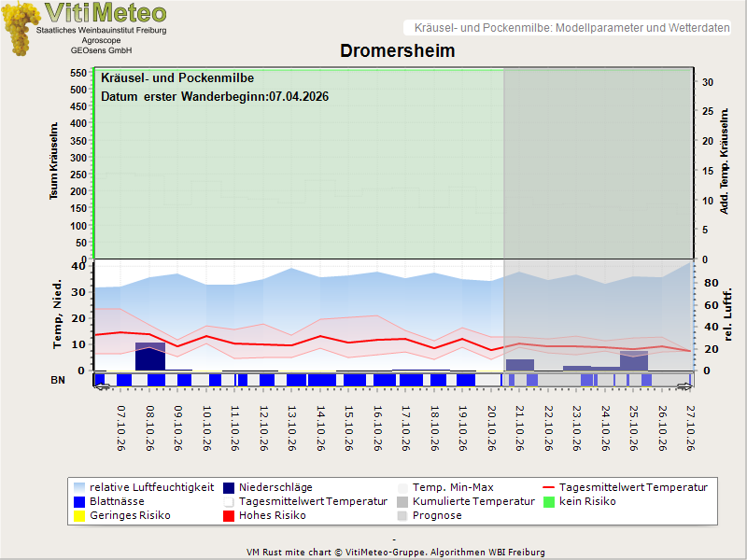The width and height of the screenshot is (747, 560).
Task: Click the VitiMeteo grape cluster logo
Action: pos(20,29)
